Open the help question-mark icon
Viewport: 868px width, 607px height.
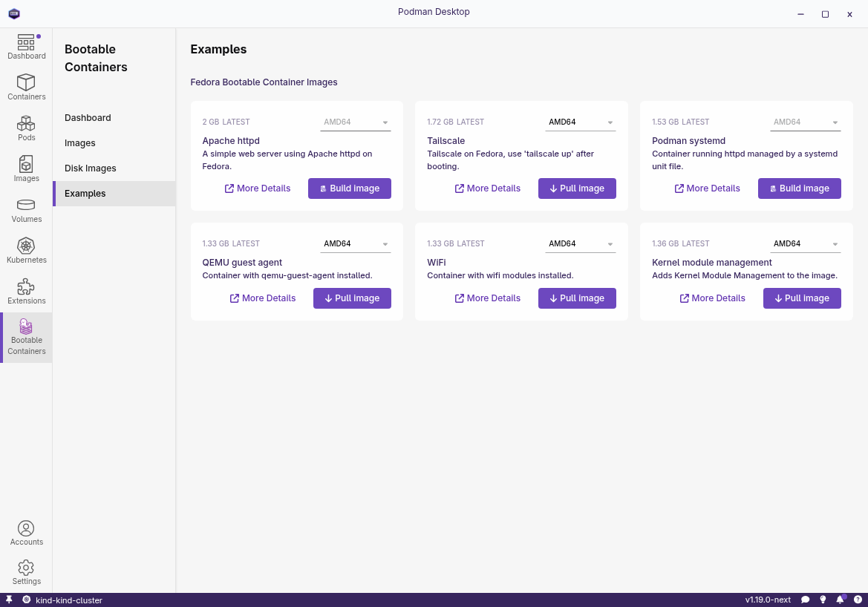857,600
